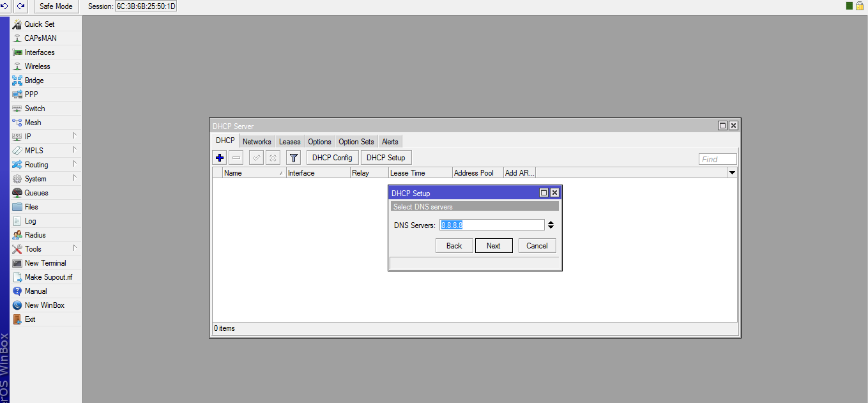
Task: Switch to Options tab
Action: [x=319, y=142]
